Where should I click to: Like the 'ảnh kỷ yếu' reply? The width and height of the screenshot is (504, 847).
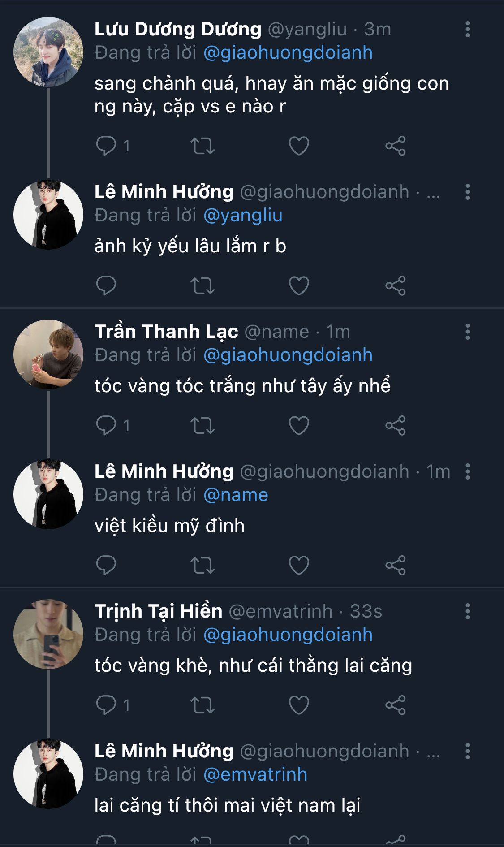pos(299,286)
